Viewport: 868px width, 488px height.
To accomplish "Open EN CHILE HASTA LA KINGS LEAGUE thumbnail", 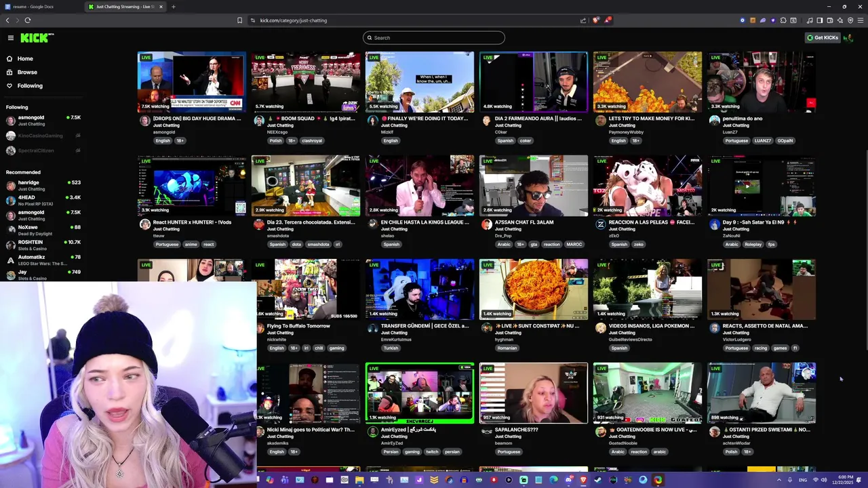I will [420, 186].
